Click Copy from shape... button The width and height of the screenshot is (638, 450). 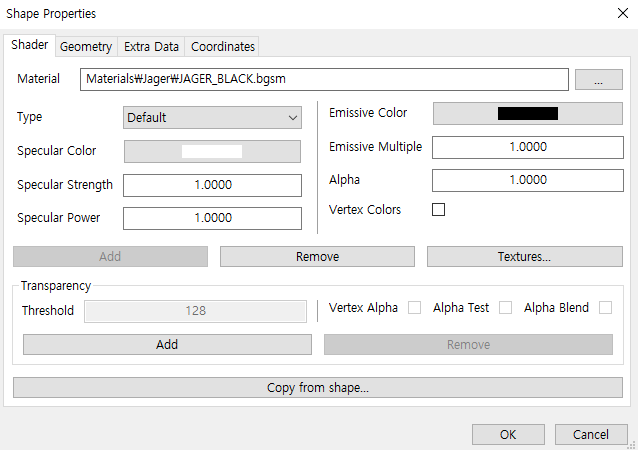pyautogui.click(x=318, y=388)
